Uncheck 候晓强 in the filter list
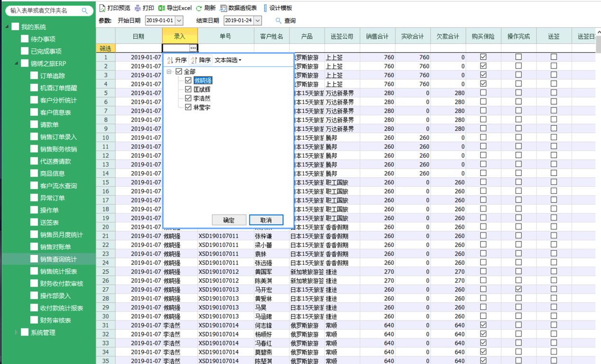 coord(188,81)
